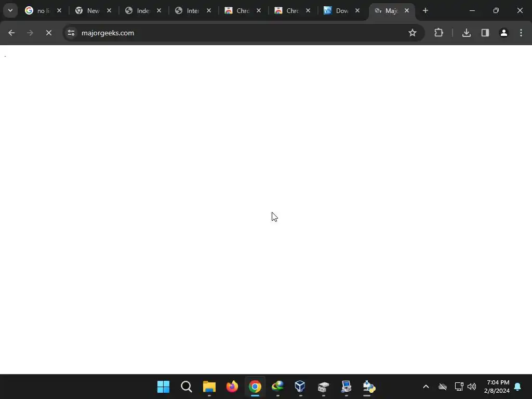
Task: Open the Extensions puzzle icon
Action: click(x=438, y=33)
